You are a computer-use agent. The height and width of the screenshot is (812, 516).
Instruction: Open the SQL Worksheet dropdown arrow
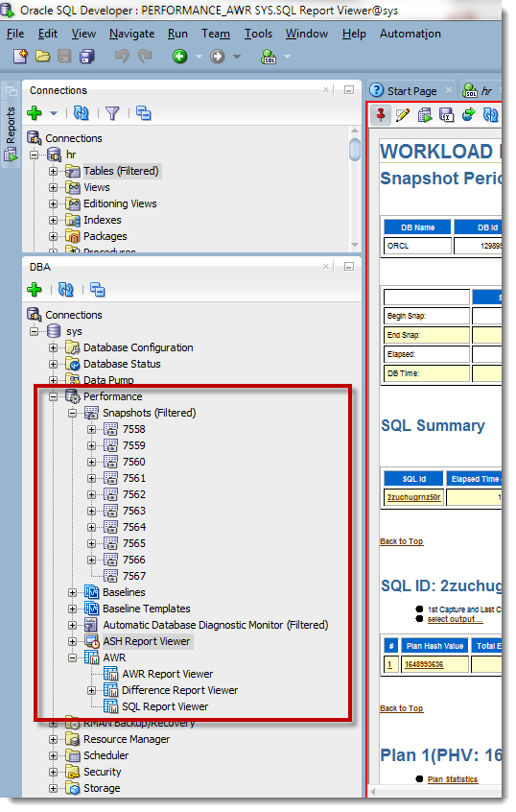point(287,57)
